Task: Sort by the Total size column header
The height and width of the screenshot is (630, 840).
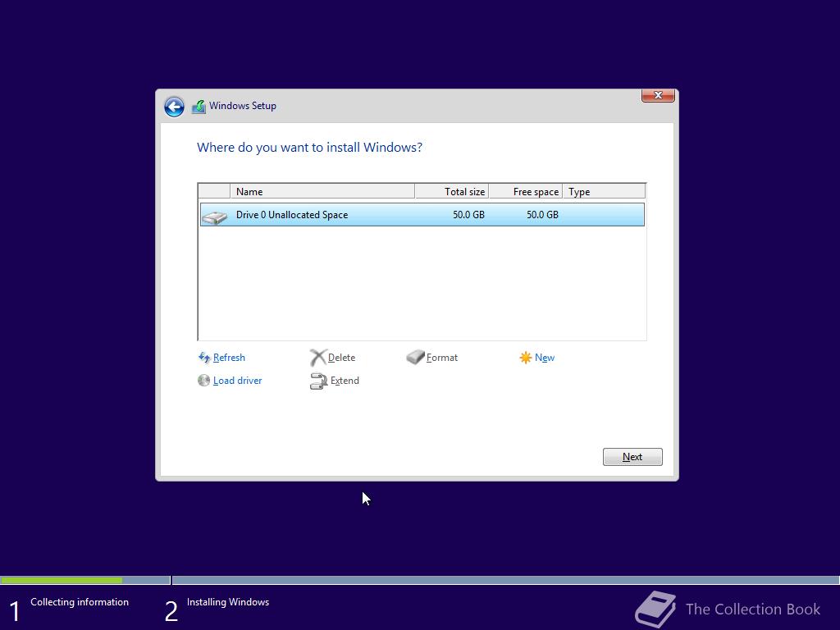Action: point(452,191)
